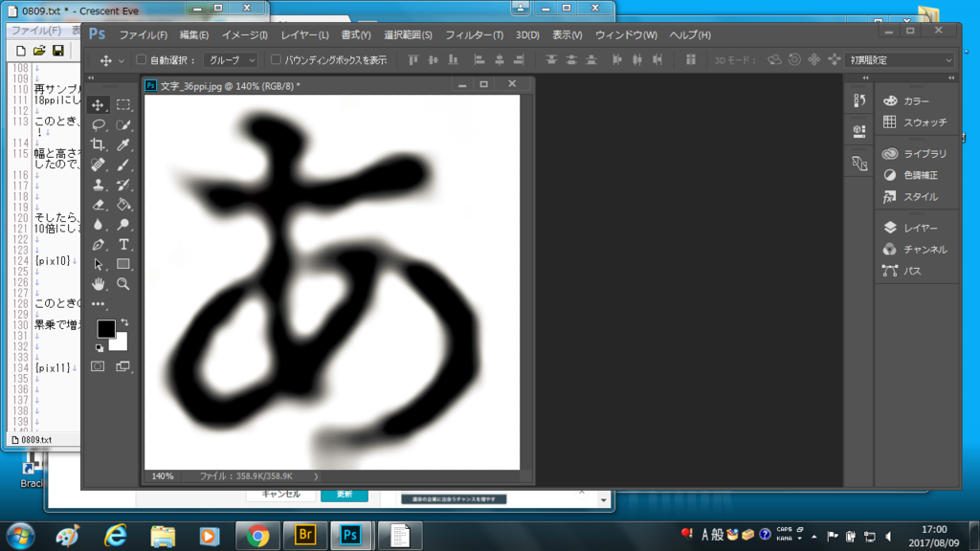Align top edges in options bar
Screen dimensions: 980x551
click(x=413, y=60)
